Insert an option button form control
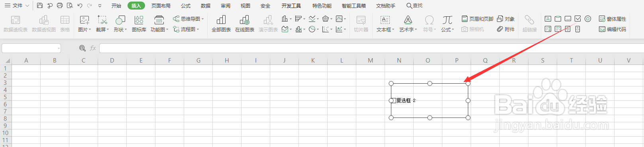Image resolution: width=644 pixels, height=147 pixels. [x=588, y=19]
